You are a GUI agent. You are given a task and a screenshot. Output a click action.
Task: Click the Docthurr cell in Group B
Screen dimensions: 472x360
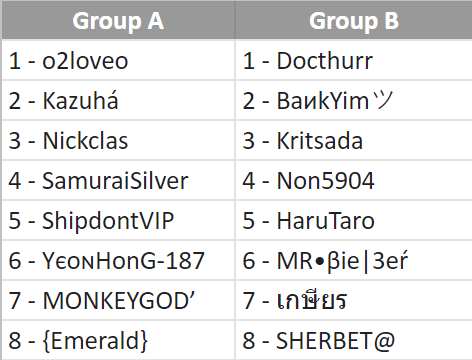click(354, 60)
